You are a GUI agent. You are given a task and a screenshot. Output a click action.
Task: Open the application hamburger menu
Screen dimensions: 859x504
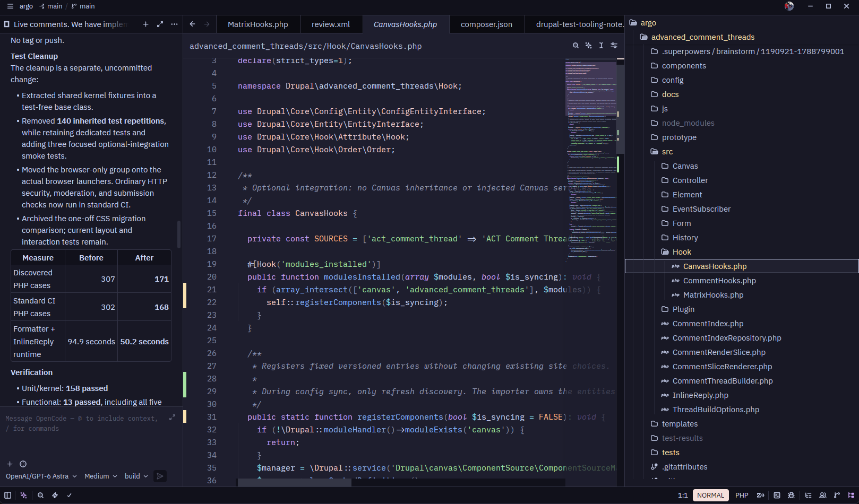coord(10,6)
